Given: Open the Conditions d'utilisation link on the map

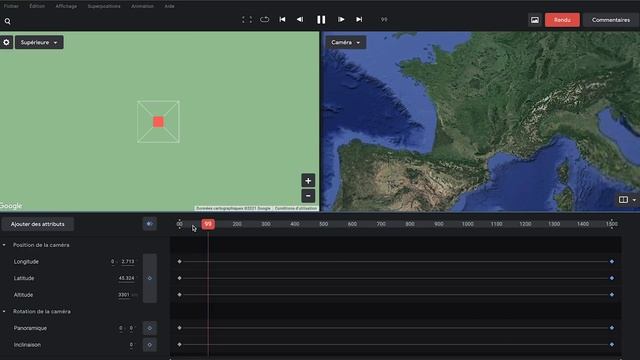Looking at the screenshot, I should [x=296, y=208].
